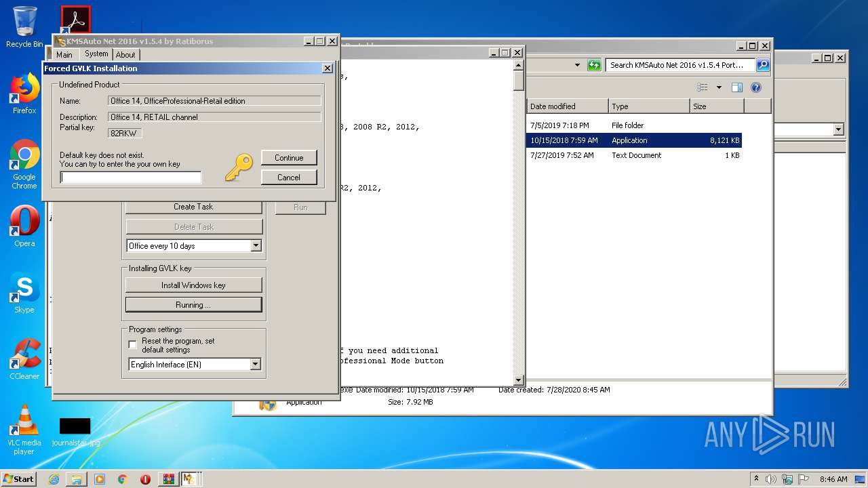This screenshot has height=488, width=868.
Task: Open journalstar.jpg desktop file
Action: 75,431
